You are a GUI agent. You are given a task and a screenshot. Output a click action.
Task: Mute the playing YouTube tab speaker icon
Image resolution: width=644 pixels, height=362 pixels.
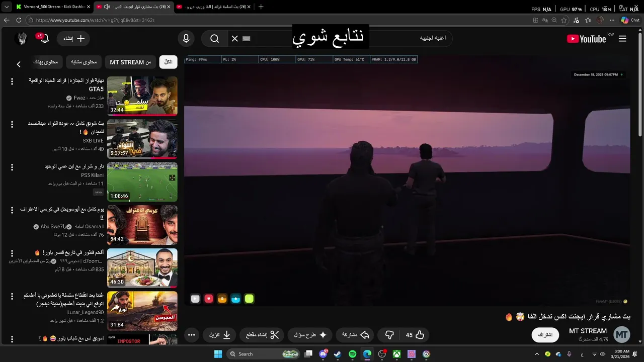(x=107, y=7)
